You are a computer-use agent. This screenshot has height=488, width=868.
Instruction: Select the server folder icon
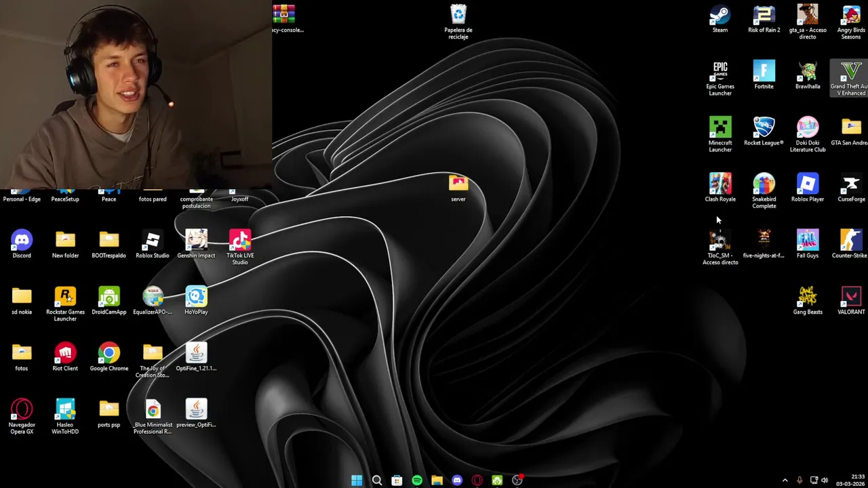pyautogui.click(x=458, y=188)
